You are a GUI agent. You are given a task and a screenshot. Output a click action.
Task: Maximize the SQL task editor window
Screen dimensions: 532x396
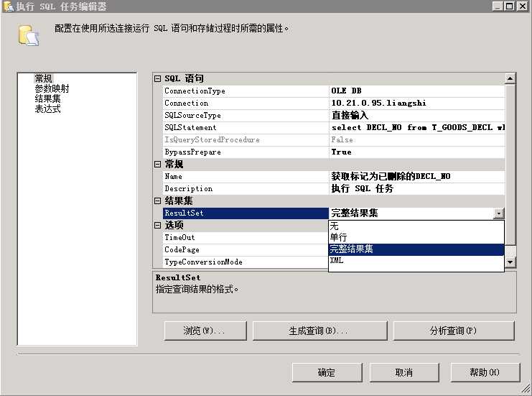click(510, 6)
